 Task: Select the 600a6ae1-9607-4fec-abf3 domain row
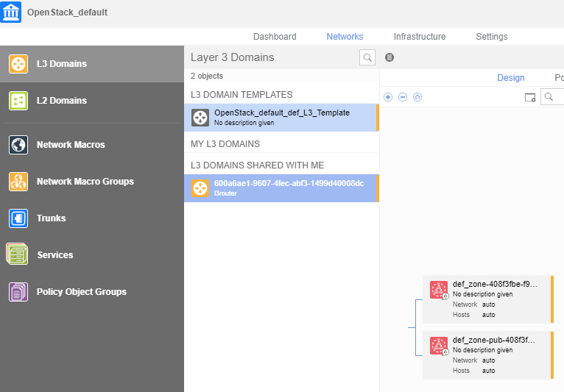282,188
